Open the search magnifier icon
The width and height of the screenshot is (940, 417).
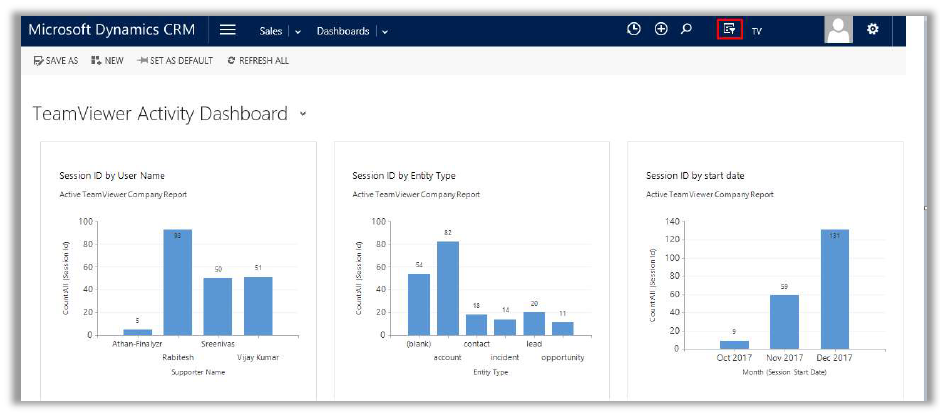(x=687, y=30)
